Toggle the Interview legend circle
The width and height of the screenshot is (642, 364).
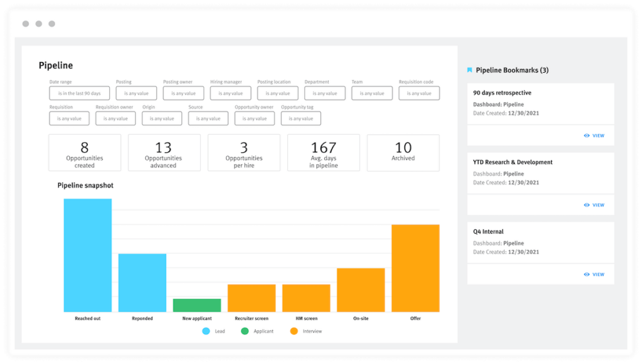tap(293, 331)
